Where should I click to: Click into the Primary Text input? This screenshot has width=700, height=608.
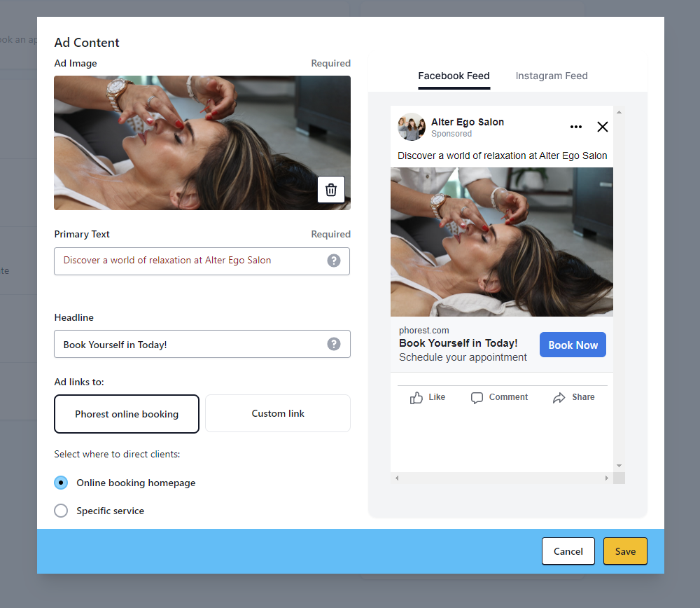pos(202,261)
